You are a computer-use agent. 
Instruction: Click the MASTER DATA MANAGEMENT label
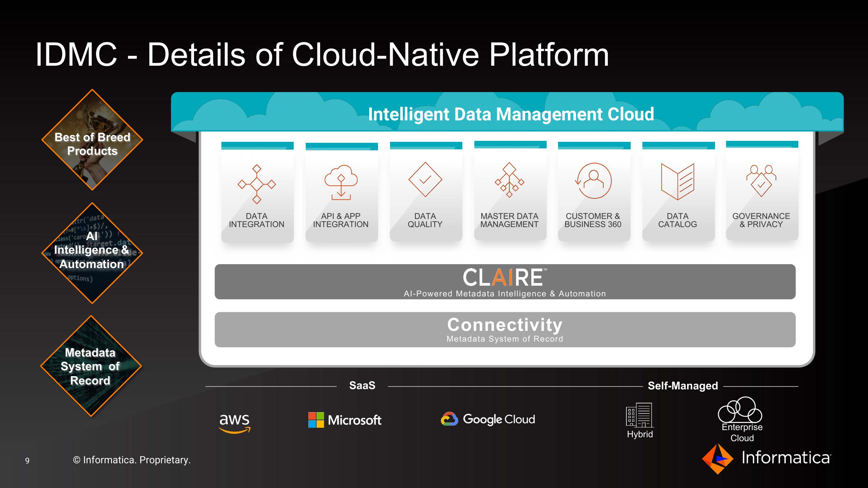click(510, 220)
